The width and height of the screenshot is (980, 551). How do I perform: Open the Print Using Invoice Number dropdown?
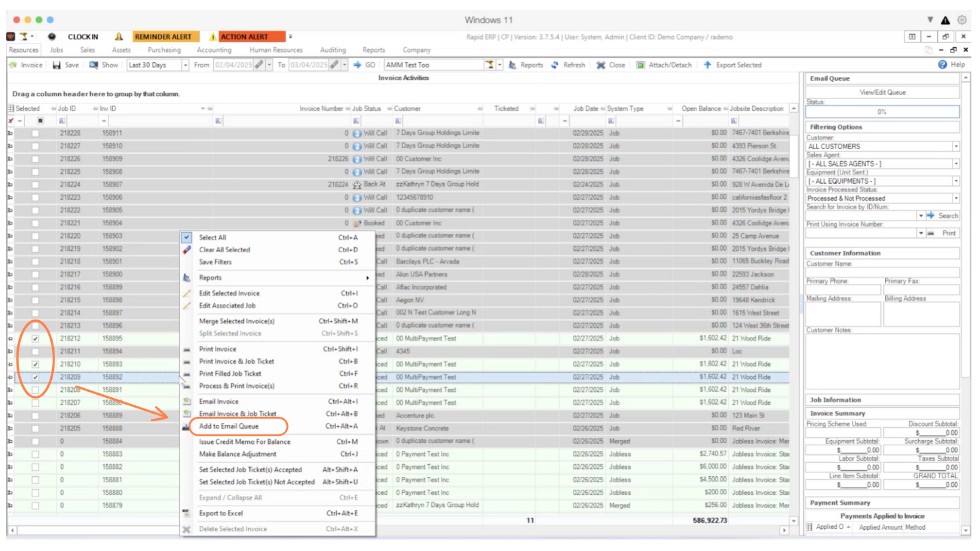point(921,233)
